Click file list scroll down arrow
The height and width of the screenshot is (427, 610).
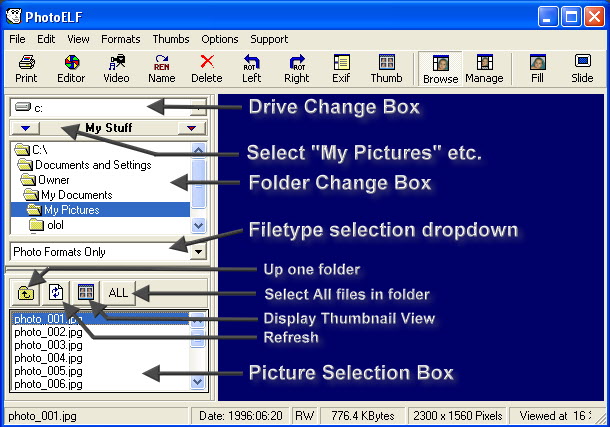point(198,382)
